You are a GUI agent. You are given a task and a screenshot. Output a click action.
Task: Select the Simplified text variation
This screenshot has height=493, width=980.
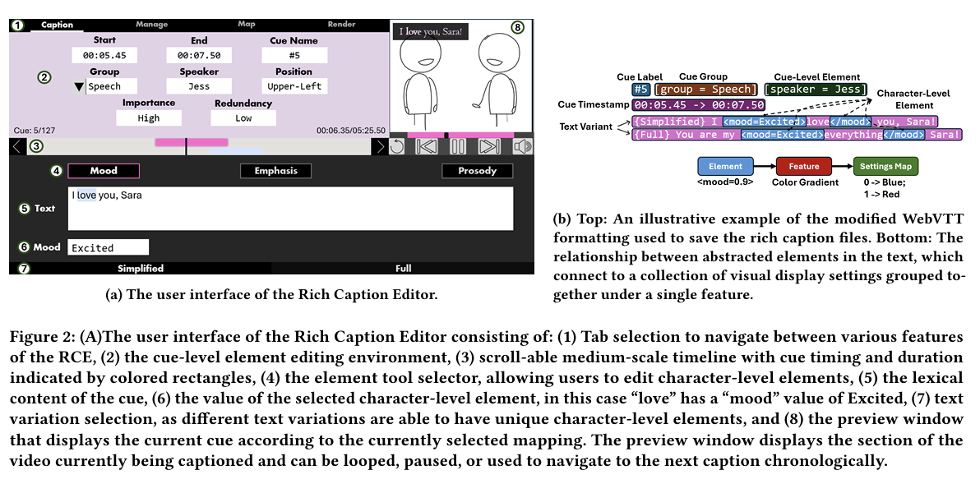coord(141,268)
